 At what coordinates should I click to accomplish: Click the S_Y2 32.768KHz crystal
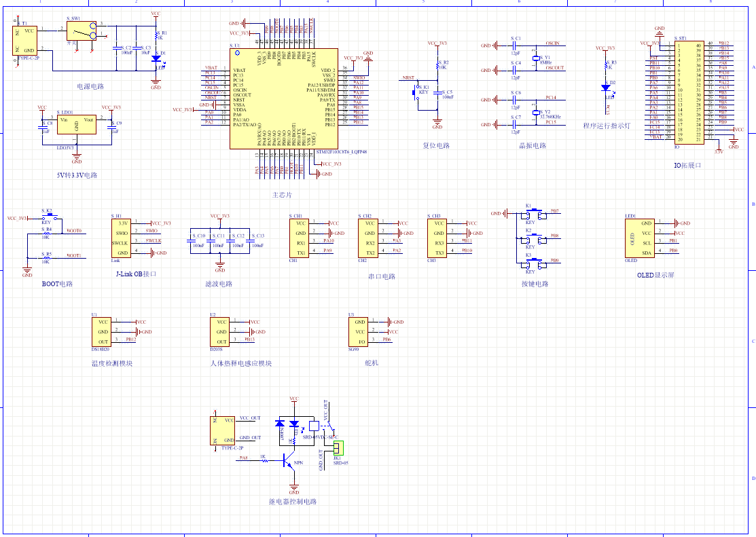[x=536, y=113]
